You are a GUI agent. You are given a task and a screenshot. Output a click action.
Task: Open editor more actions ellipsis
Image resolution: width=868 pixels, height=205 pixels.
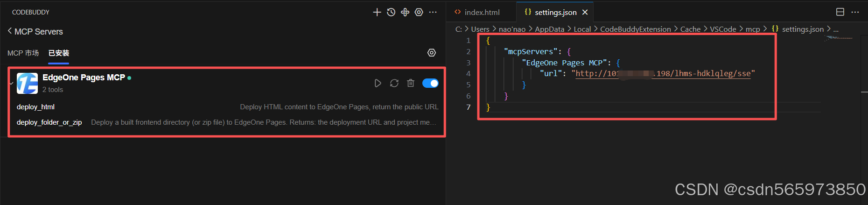[855, 12]
